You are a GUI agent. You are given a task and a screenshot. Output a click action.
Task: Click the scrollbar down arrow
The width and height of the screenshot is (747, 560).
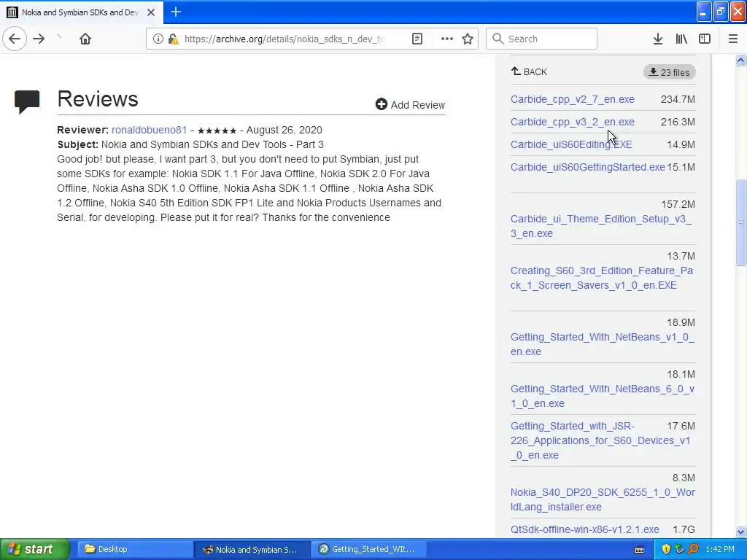(x=740, y=532)
